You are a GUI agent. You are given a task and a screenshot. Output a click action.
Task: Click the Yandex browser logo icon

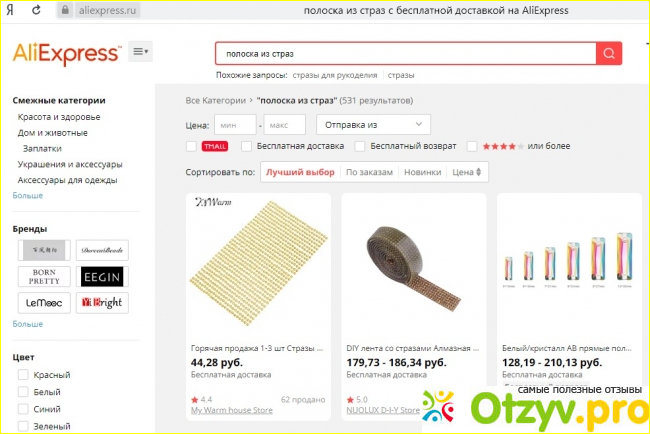point(10,10)
